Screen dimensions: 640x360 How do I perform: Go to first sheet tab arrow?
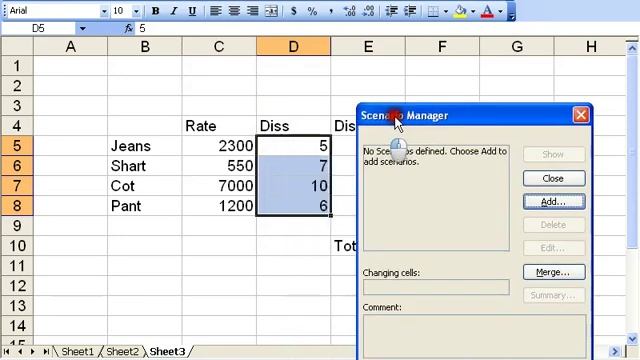(x=7, y=351)
